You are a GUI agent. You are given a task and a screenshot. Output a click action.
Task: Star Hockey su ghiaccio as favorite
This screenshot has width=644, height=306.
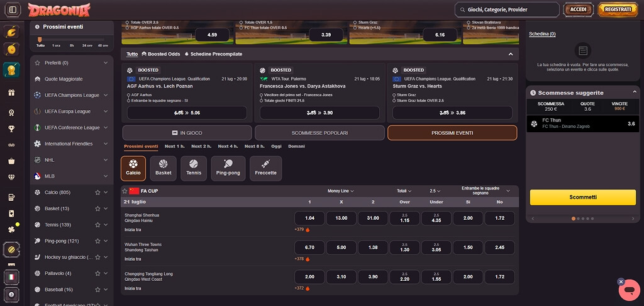pos(97,257)
